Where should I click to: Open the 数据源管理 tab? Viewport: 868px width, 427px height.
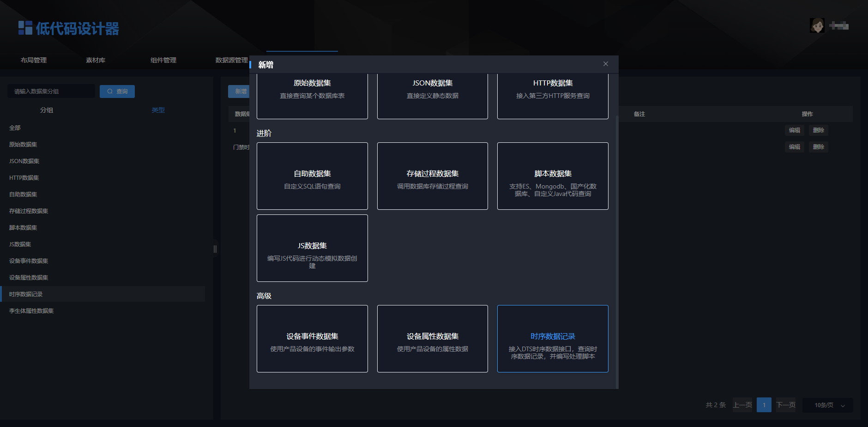coord(232,60)
